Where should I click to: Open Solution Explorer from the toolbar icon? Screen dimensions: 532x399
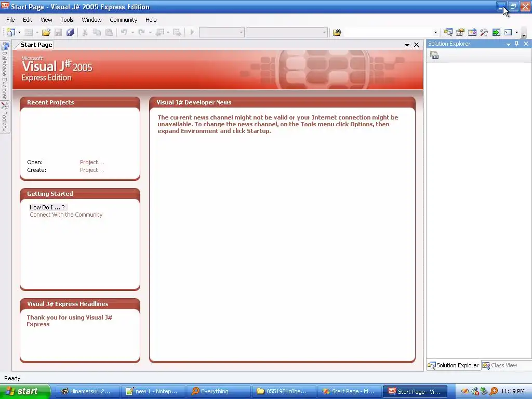tap(448, 32)
